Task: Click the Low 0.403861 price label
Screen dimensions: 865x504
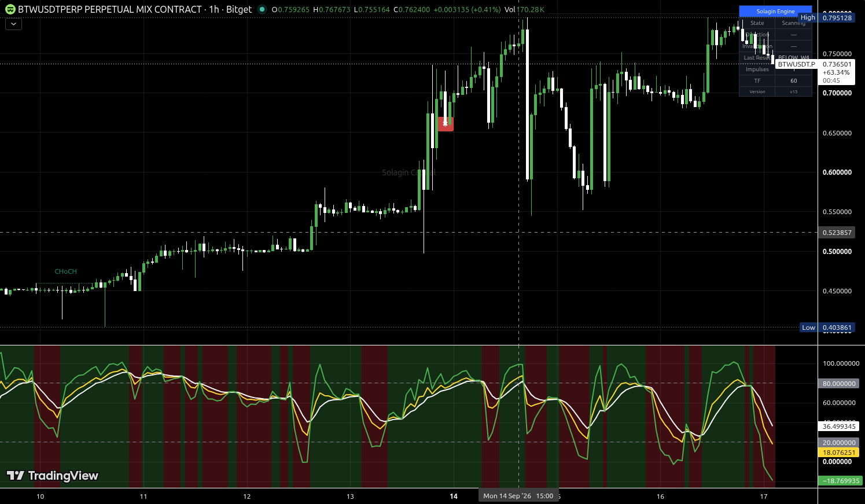Action: [827, 328]
